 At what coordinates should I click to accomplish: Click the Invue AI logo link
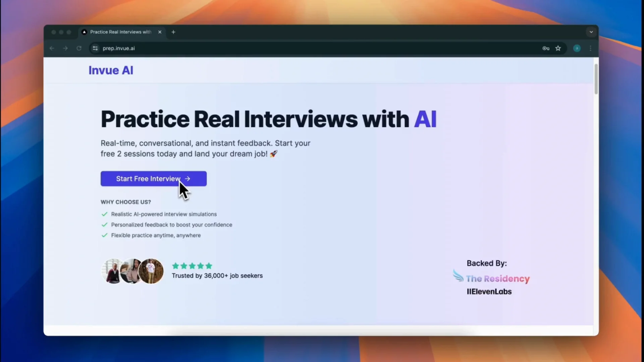(111, 70)
